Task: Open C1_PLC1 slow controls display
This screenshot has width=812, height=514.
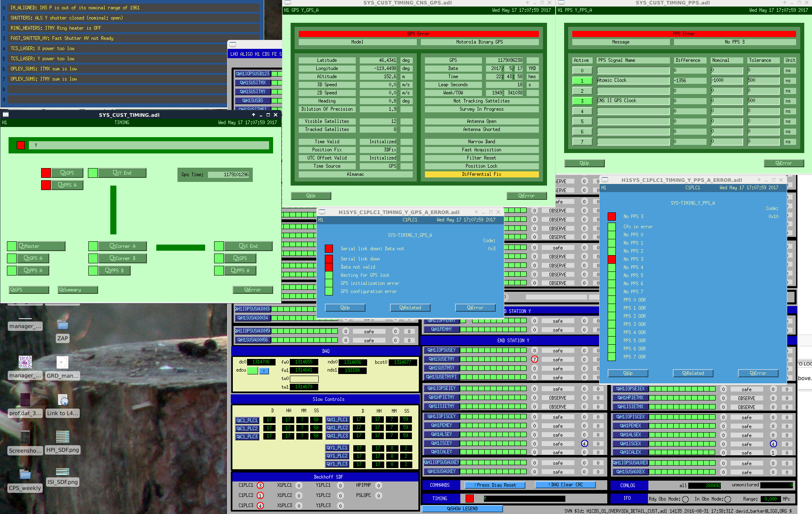Action: tap(247, 420)
